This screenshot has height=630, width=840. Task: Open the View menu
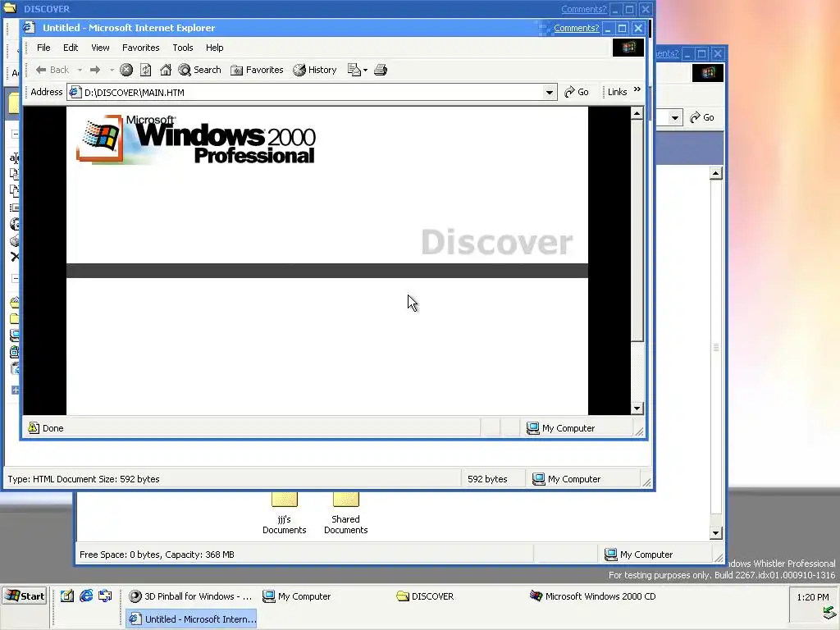coord(100,48)
